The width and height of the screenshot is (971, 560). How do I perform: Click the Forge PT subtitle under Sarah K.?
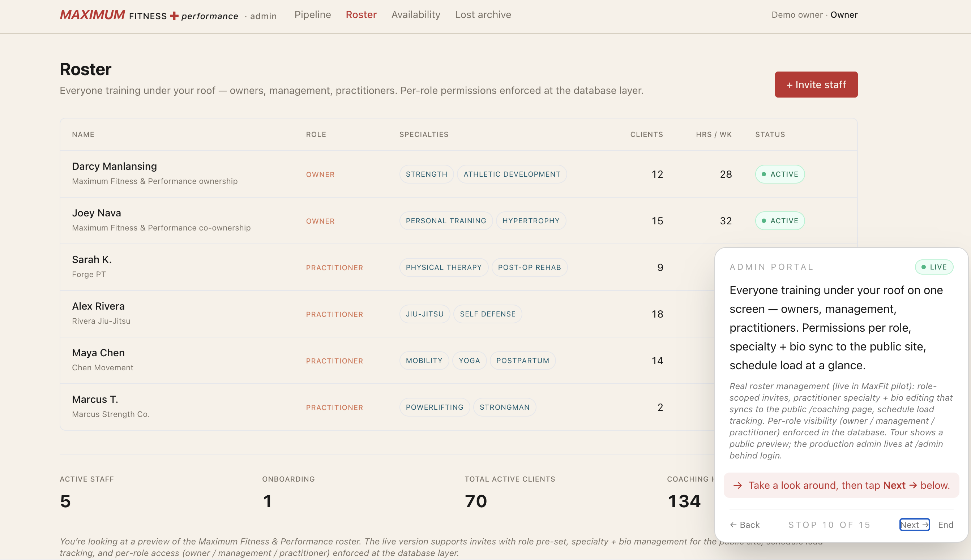[x=89, y=274]
